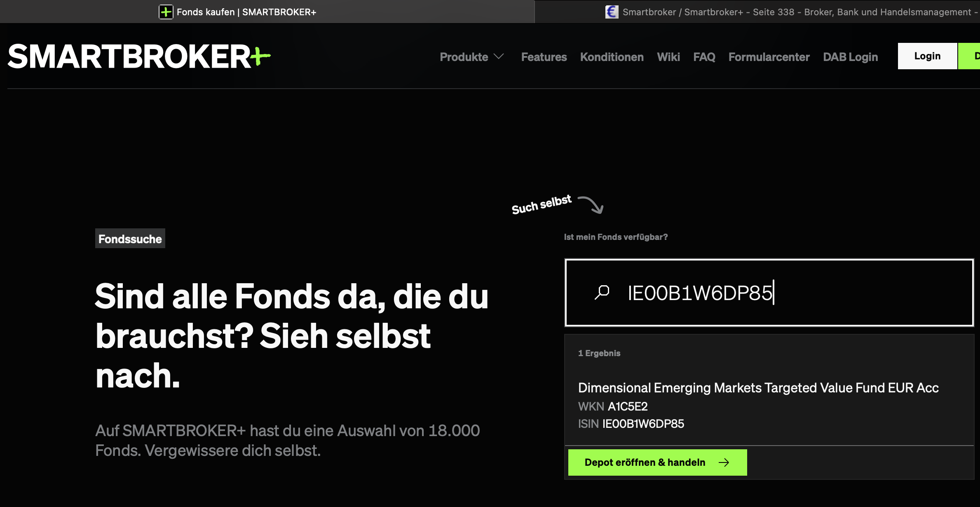Click the euro favicon on the Smartbroker forum tab
Screen dimensions: 980x507
[x=612, y=12]
